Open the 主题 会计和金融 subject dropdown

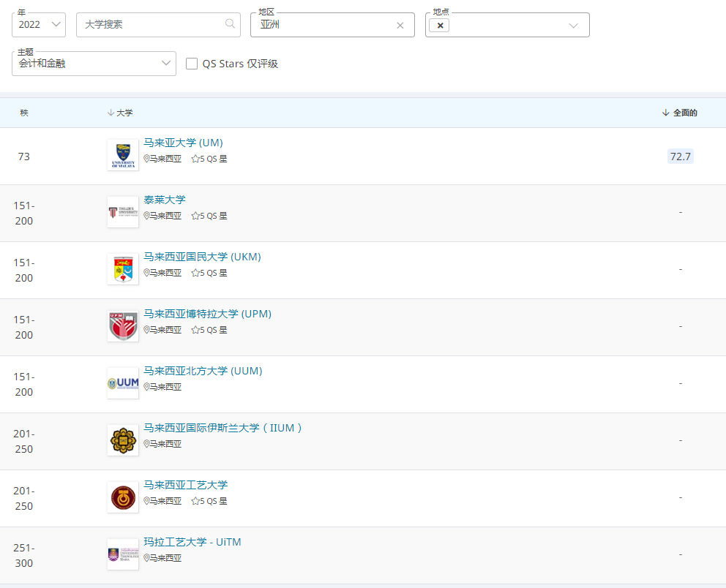pyautogui.click(x=94, y=64)
